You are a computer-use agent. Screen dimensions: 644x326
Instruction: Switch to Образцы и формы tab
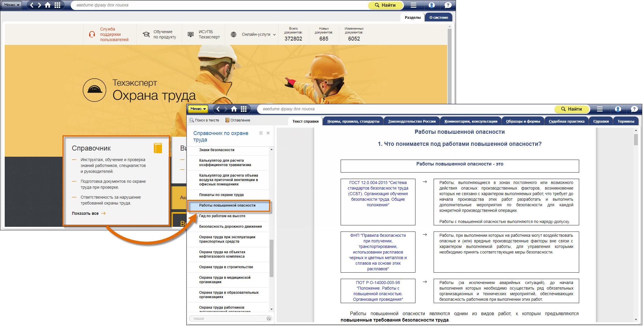click(x=523, y=121)
